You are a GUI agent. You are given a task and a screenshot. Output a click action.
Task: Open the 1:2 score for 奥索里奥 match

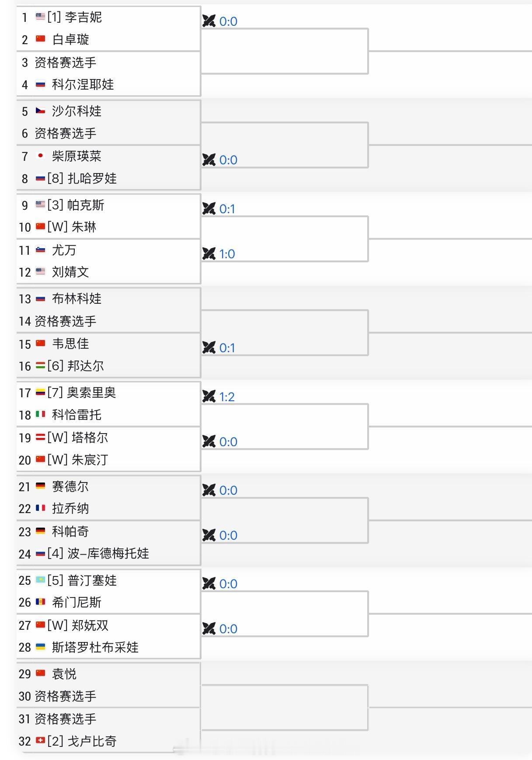coord(227,397)
